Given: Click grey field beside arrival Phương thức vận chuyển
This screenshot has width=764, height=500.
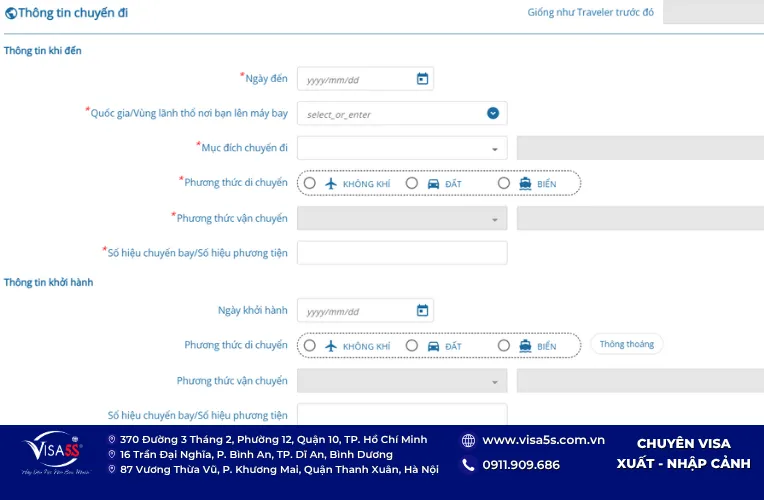Looking at the screenshot, I should tap(640, 218).
